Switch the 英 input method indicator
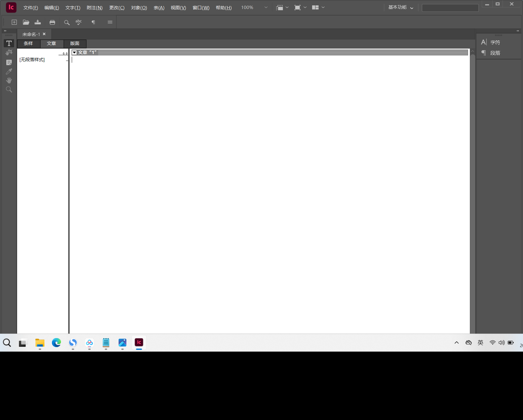Image resolution: width=523 pixels, height=420 pixels. (x=481, y=343)
